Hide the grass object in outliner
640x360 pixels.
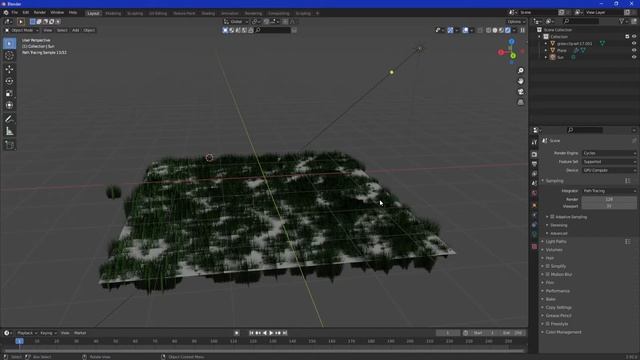(634, 43)
